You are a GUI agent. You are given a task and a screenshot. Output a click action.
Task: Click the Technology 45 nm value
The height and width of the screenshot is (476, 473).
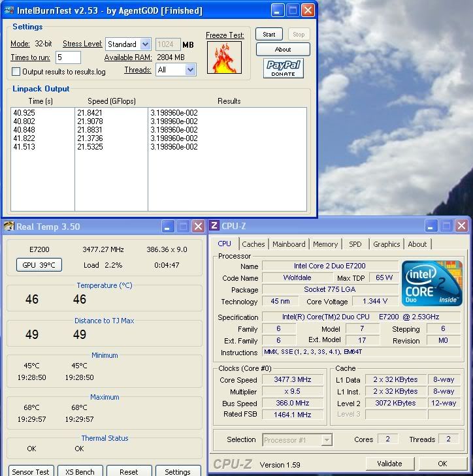tap(280, 301)
